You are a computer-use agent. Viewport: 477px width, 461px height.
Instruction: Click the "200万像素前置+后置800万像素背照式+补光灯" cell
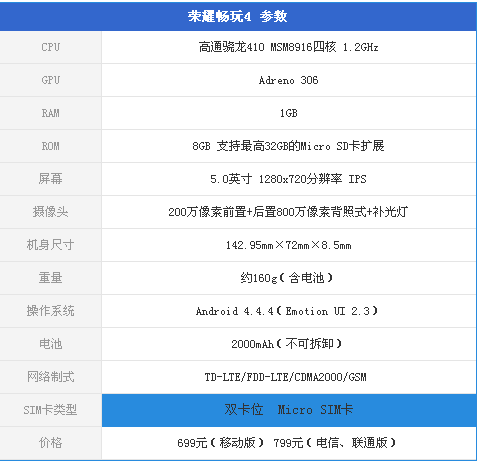[289, 212]
